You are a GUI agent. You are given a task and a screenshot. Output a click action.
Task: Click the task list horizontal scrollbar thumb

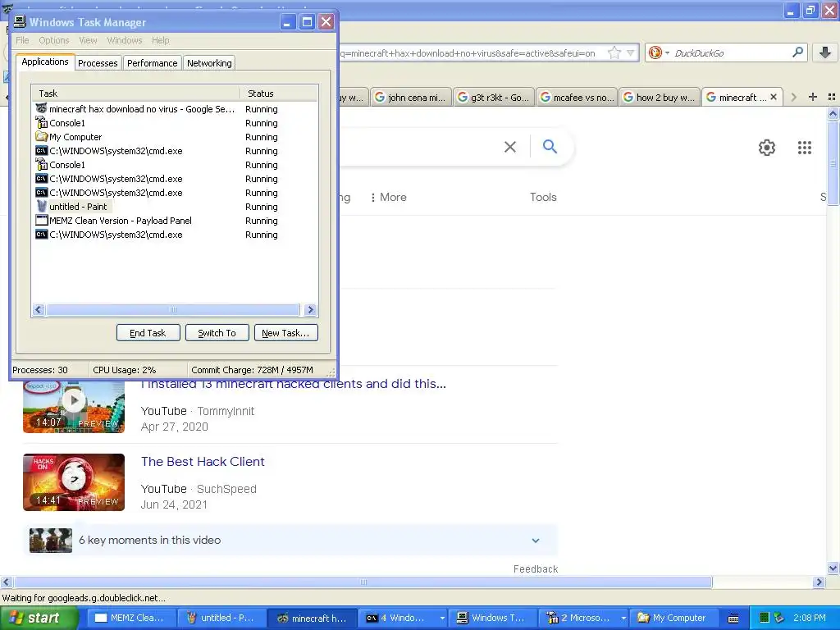pyautogui.click(x=172, y=309)
